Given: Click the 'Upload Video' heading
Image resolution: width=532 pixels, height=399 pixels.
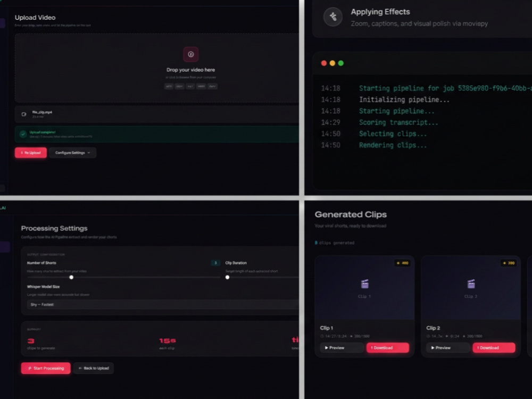Looking at the screenshot, I should tap(35, 18).
